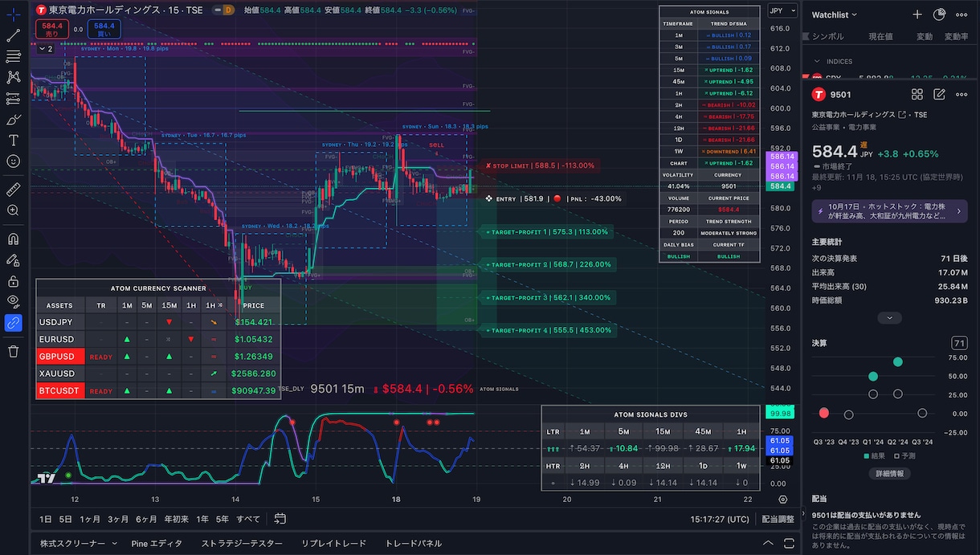Open the Watchlist name dropdown
Viewport: 980px width, 555px height.
pyautogui.click(x=835, y=14)
